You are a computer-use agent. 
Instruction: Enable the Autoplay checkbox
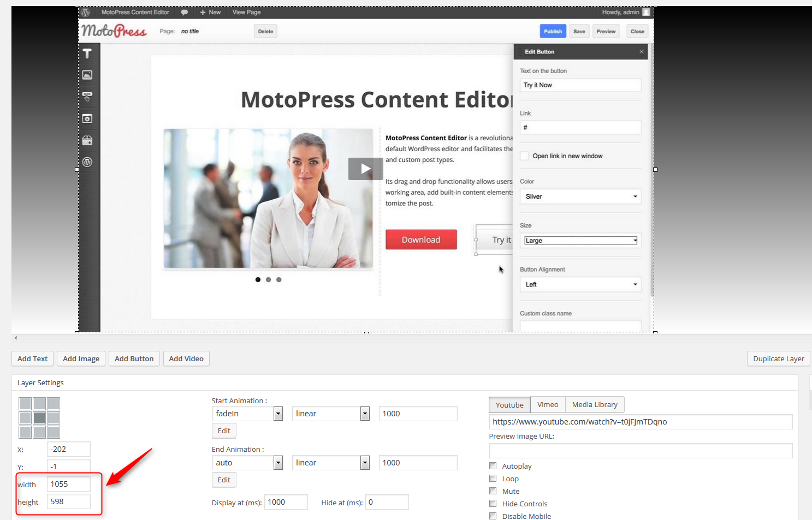point(493,466)
